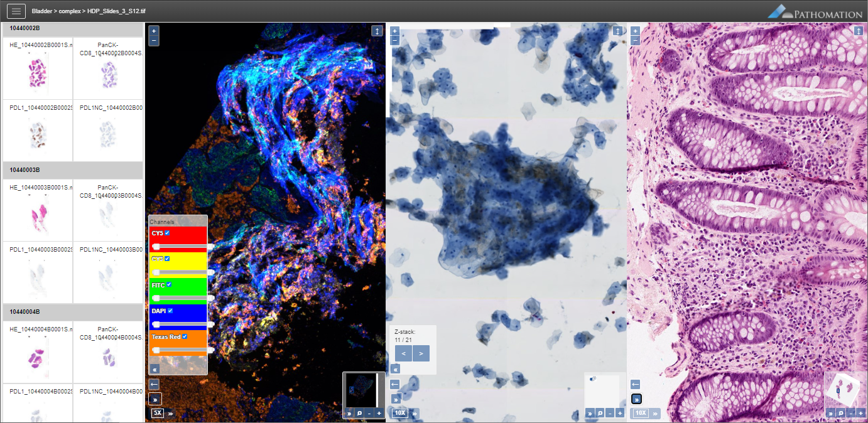The height and width of the screenshot is (423, 868).
Task: Go to next Z-stack layer
Action: click(x=421, y=353)
